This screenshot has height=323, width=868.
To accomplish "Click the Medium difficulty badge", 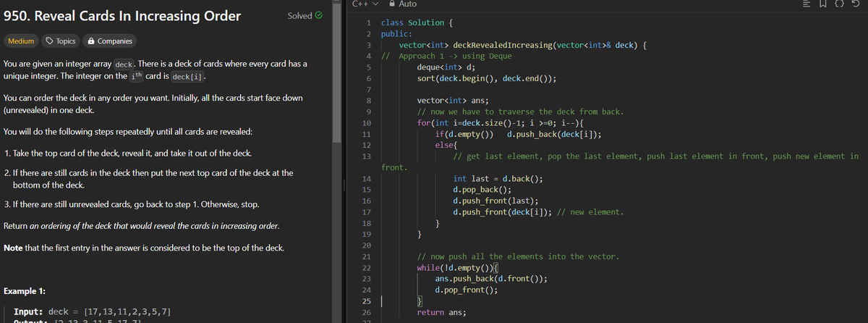I will pos(20,41).
